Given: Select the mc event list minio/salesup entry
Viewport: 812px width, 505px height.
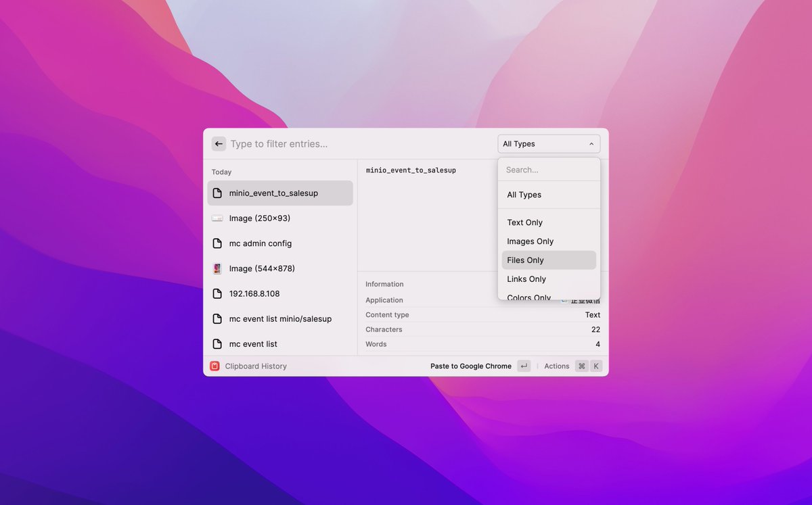Looking at the screenshot, I should pyautogui.click(x=280, y=318).
